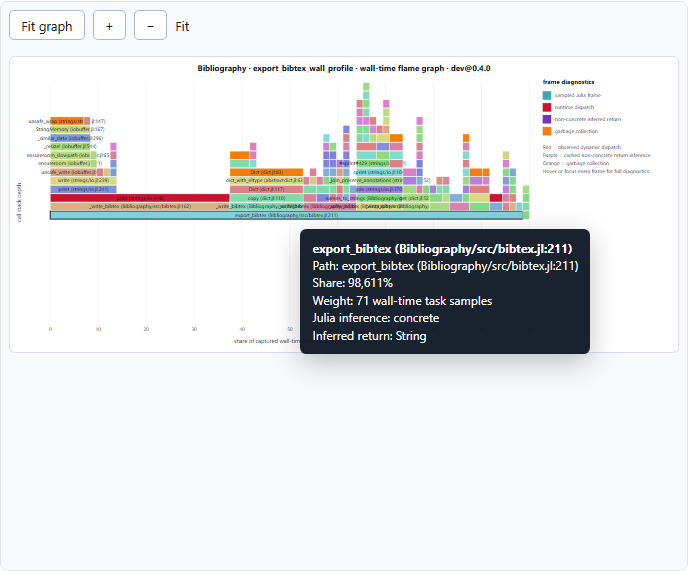
Task: Zoom in with the plus button
Action: [x=110, y=25]
